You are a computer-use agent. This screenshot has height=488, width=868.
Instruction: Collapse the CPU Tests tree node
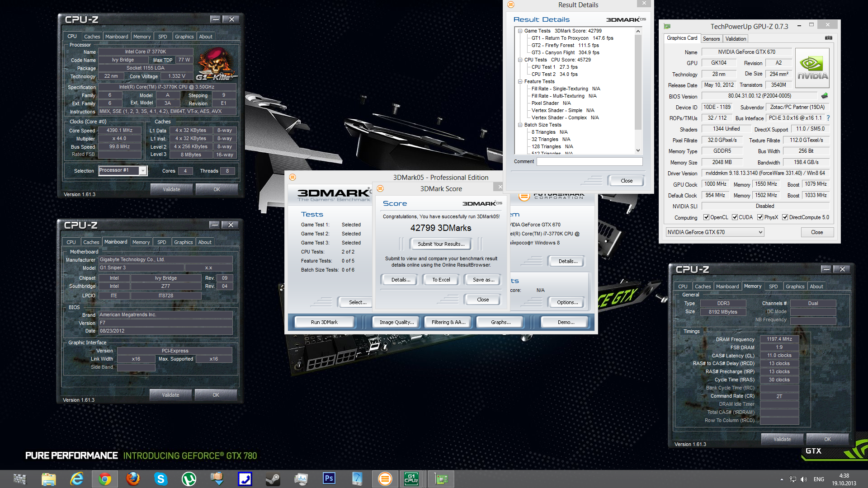pos(520,60)
